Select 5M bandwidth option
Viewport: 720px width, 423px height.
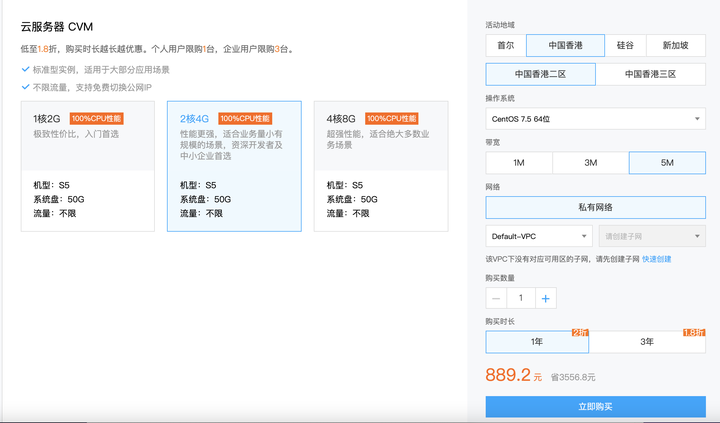(x=667, y=163)
